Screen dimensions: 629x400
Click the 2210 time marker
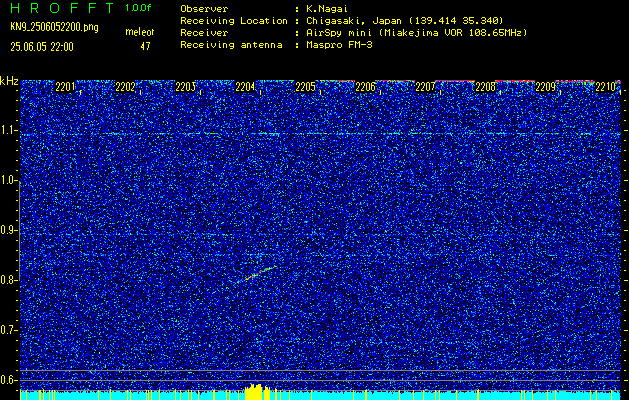tap(605, 87)
